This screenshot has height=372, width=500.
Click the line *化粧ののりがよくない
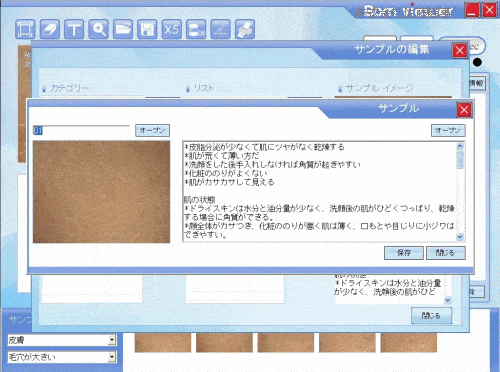(226, 173)
